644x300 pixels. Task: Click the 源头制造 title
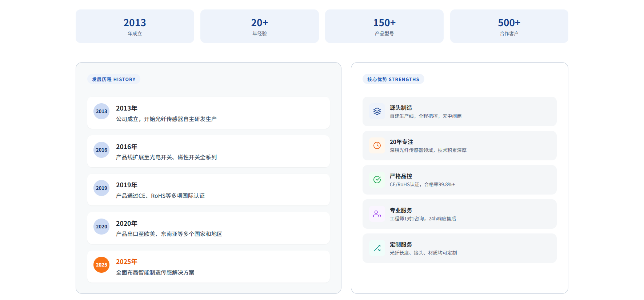(401, 108)
